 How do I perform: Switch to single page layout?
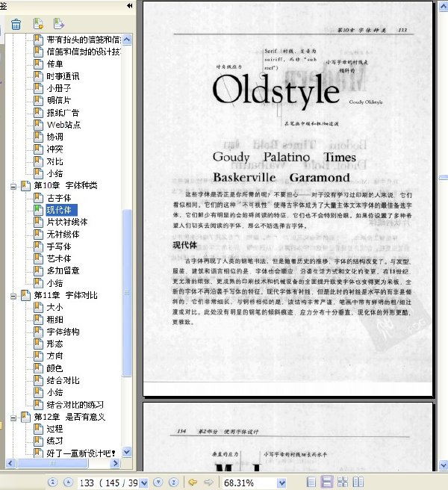point(311,483)
